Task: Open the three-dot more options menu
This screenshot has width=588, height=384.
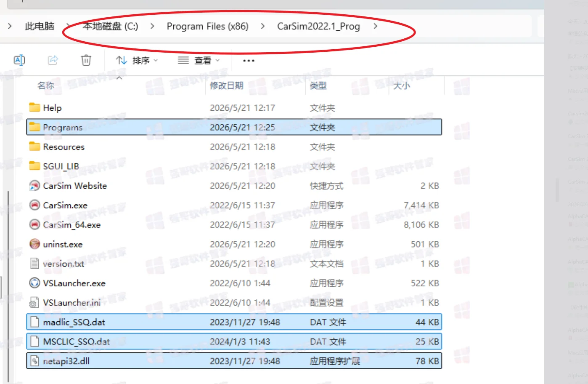Action: (249, 61)
